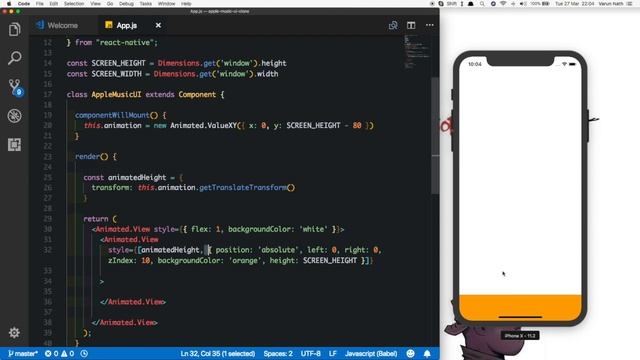This screenshot has height=360, width=640.
Task: Split the editor with the split icon
Action: pyautogui.click(x=411, y=25)
